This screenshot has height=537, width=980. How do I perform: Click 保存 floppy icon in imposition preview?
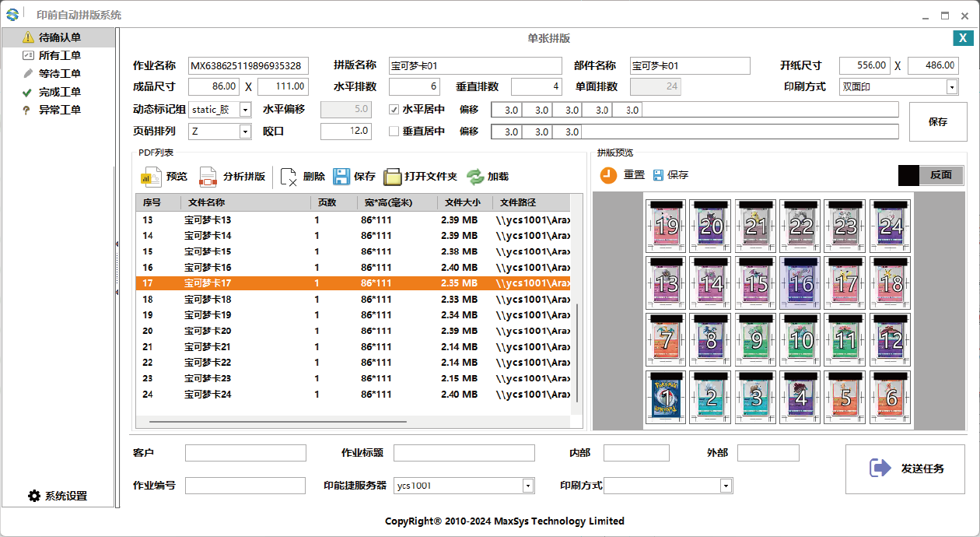coord(659,175)
